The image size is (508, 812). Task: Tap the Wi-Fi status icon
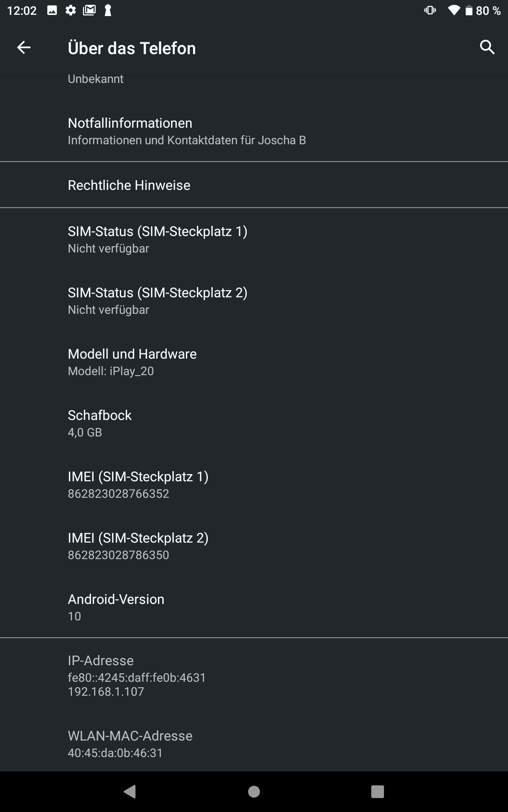pyautogui.click(x=454, y=11)
